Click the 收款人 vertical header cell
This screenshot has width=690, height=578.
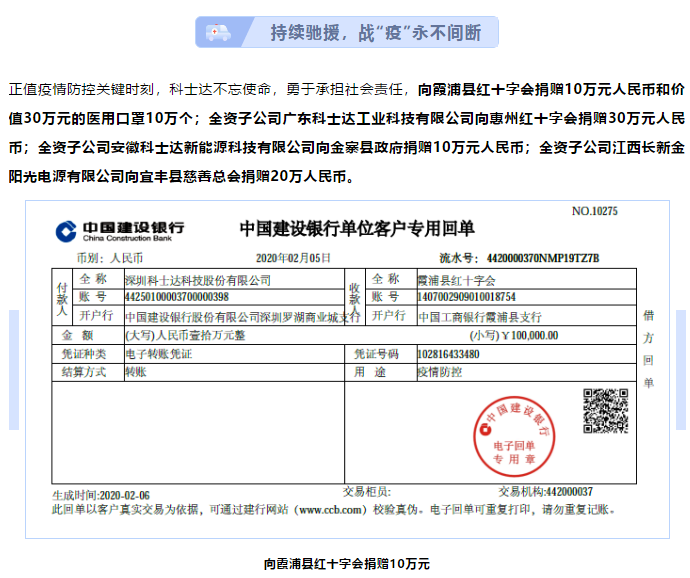(x=355, y=298)
